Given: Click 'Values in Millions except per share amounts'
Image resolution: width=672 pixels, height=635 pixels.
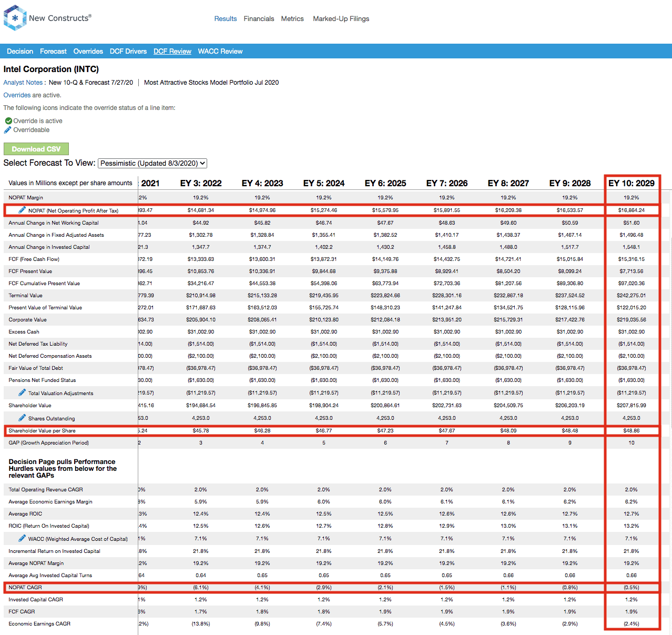Looking at the screenshot, I should click(x=70, y=183).
